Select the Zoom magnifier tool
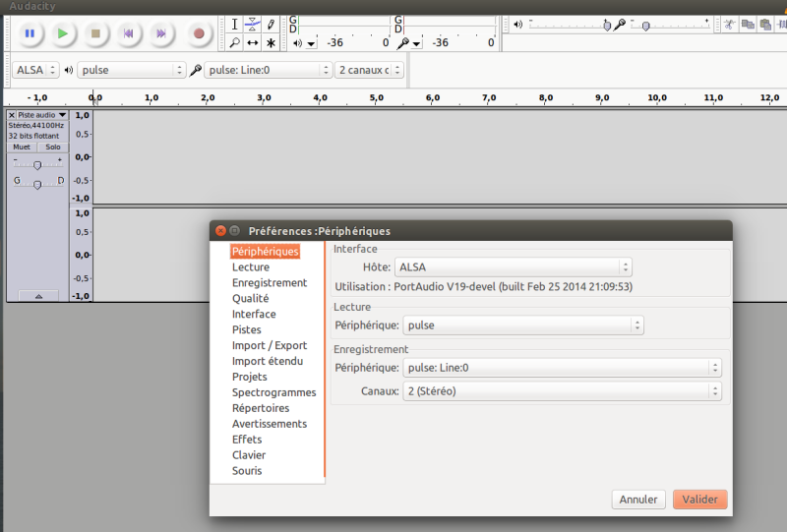787x532 pixels. (234, 43)
